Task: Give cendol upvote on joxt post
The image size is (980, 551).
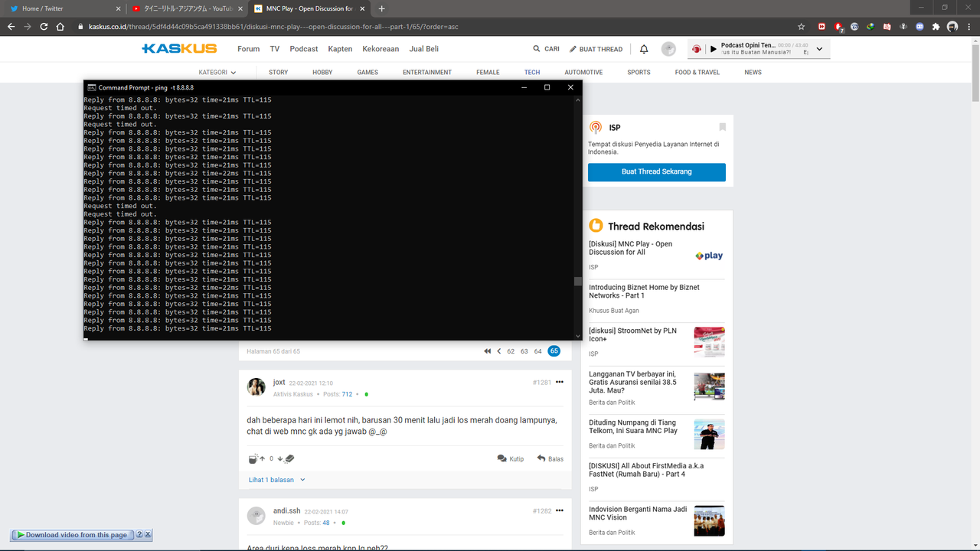Action: pos(256,458)
